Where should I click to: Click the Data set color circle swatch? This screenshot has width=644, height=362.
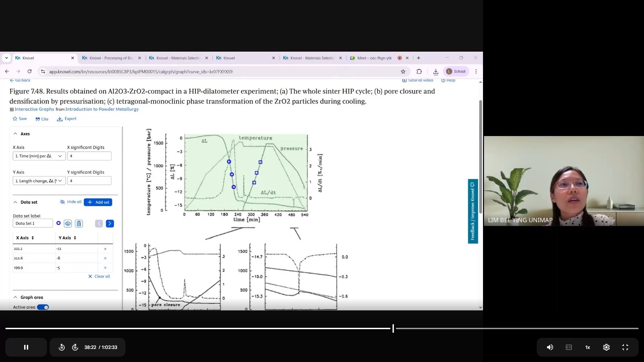click(x=58, y=223)
